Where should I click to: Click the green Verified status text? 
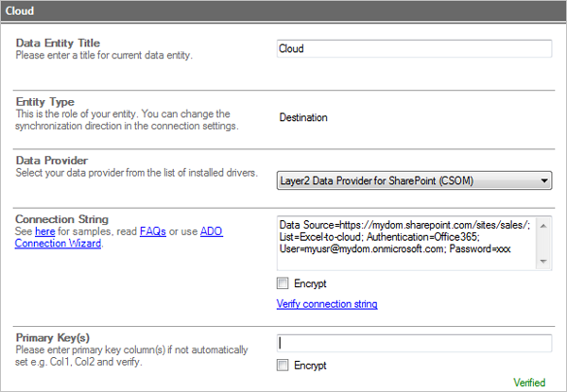coord(529,383)
